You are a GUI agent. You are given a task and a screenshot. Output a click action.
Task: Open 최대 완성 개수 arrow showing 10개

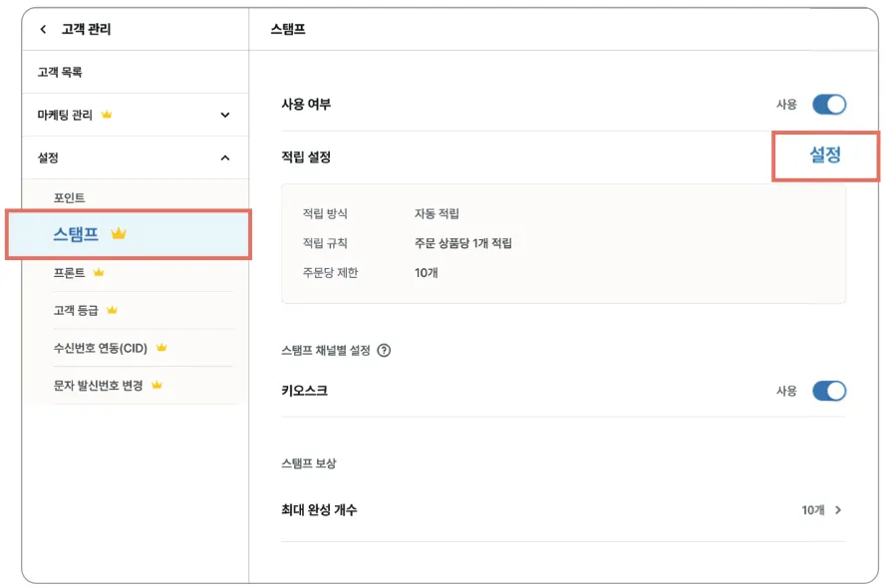click(x=837, y=510)
